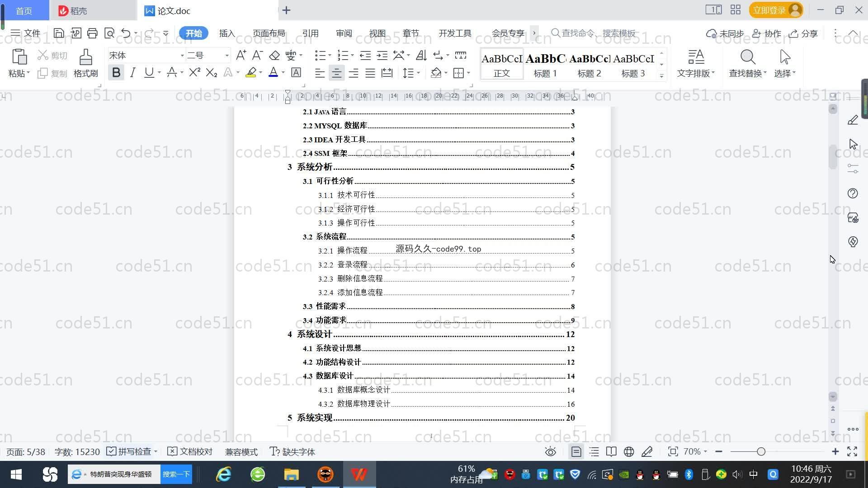
Task: Click the yellow highlight color swatch
Action: pyautogui.click(x=251, y=72)
